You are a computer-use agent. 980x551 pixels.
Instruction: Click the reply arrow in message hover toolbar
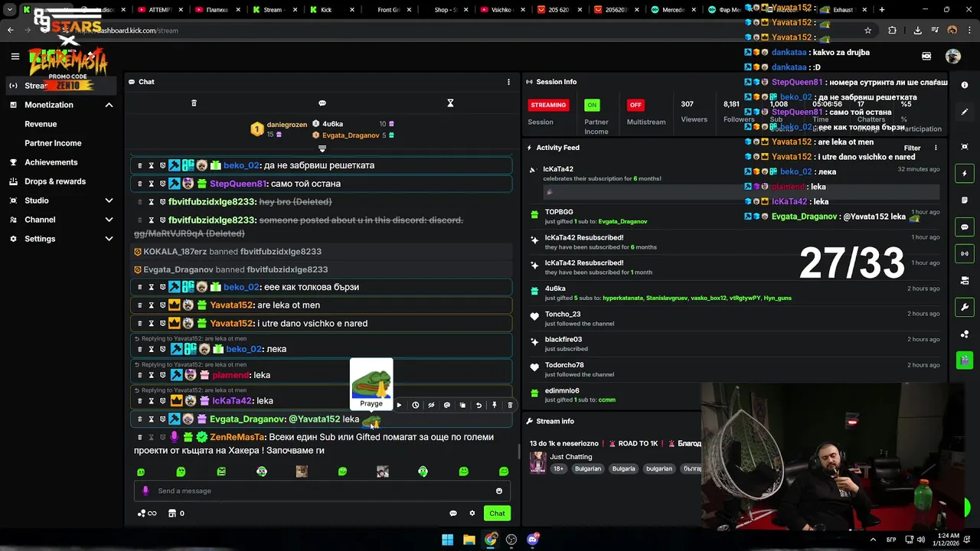click(479, 406)
